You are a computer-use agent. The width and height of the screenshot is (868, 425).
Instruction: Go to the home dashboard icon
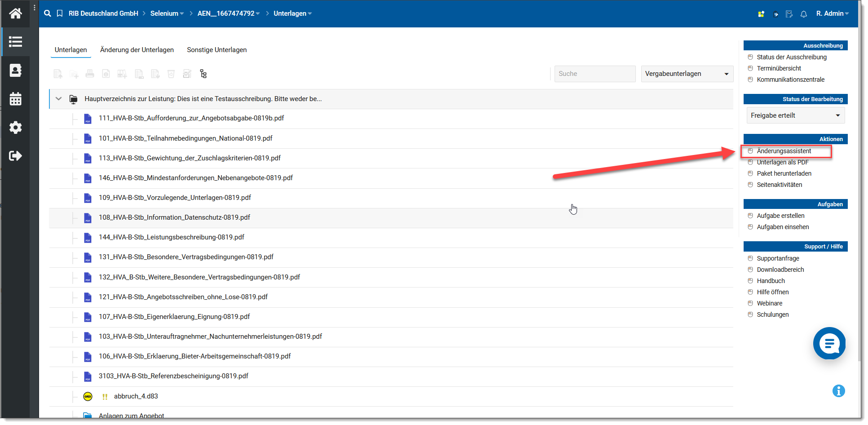tap(15, 13)
